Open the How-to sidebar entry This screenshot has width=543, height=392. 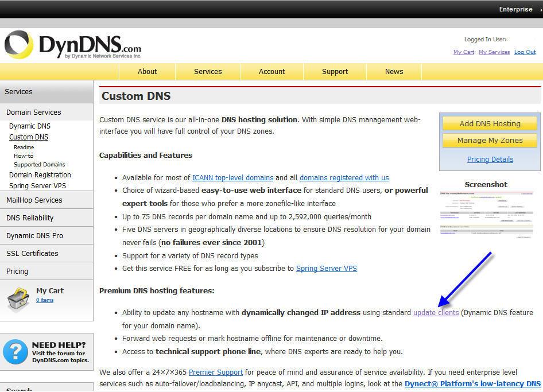(x=24, y=156)
